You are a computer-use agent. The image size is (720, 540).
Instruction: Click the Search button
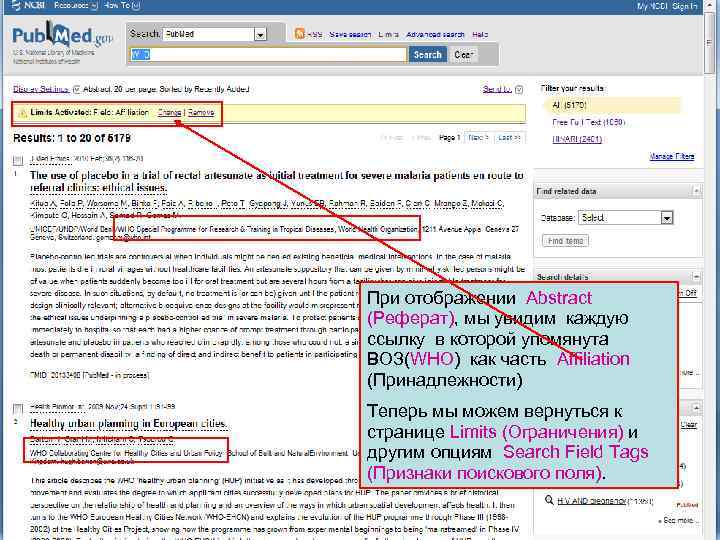[428, 55]
